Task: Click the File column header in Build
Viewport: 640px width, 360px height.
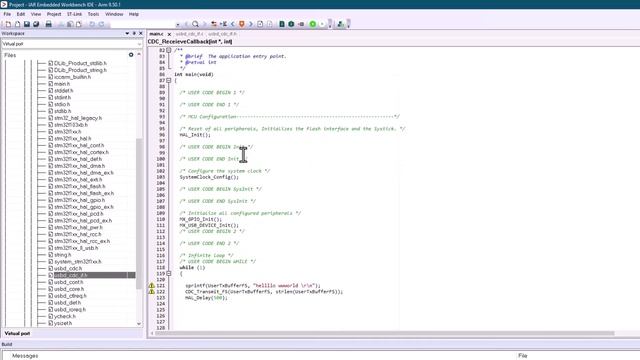Action: 522,356
